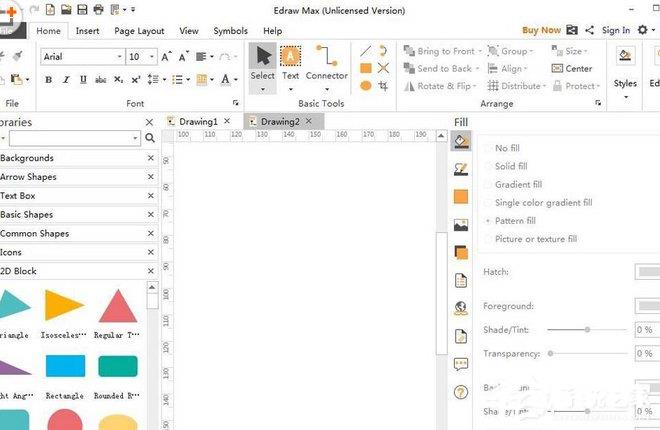660x430 pixels.
Task: Open the font size 10 dropdown
Action: tap(152, 57)
